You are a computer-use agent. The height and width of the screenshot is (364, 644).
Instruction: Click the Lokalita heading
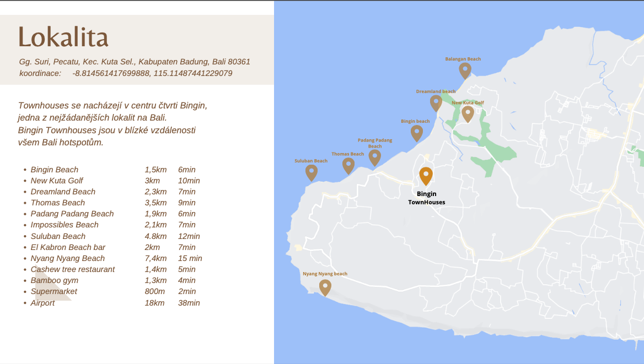pos(63,37)
